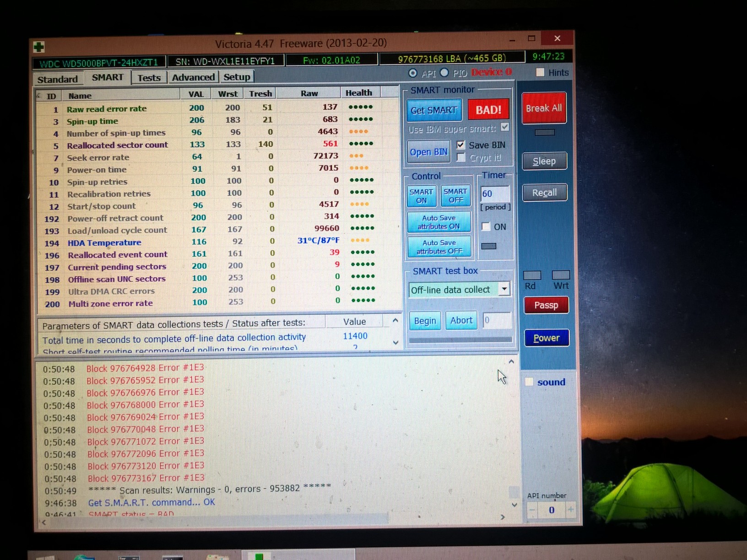Check the timer ON checkbox
The height and width of the screenshot is (560, 747).
pyautogui.click(x=486, y=227)
